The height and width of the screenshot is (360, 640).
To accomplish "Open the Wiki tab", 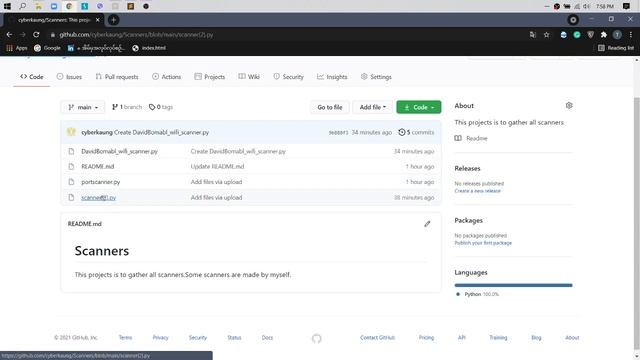I will pyautogui.click(x=249, y=77).
